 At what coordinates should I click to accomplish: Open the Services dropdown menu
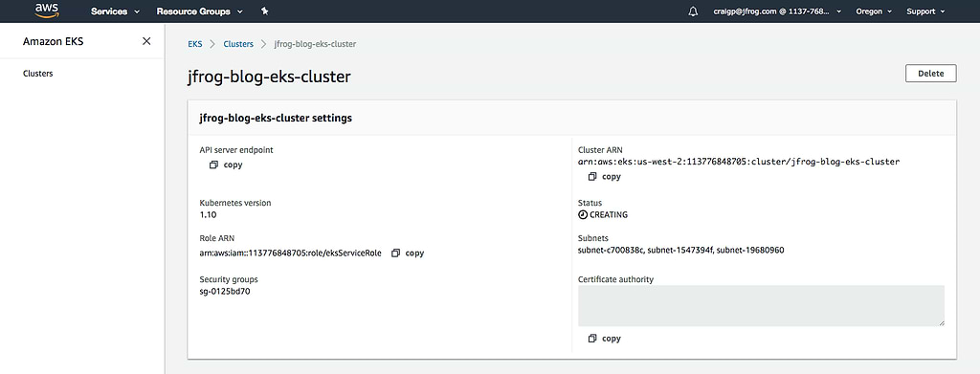pyautogui.click(x=115, y=11)
